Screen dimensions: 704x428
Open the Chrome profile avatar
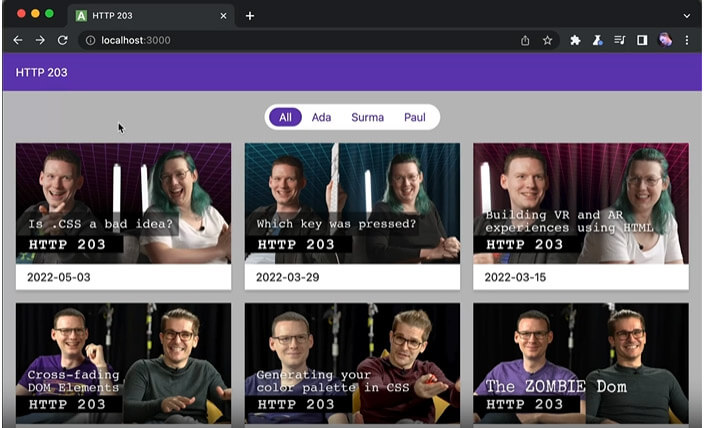pyautogui.click(x=665, y=40)
